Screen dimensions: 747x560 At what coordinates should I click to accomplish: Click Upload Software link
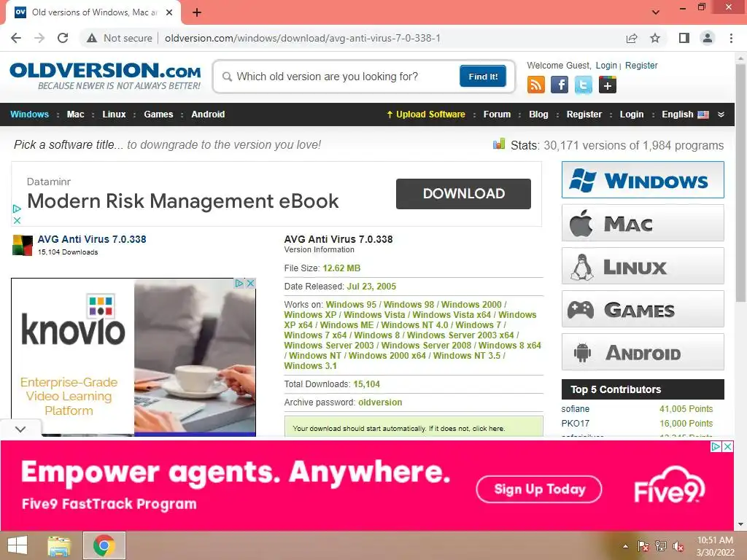pyautogui.click(x=425, y=114)
